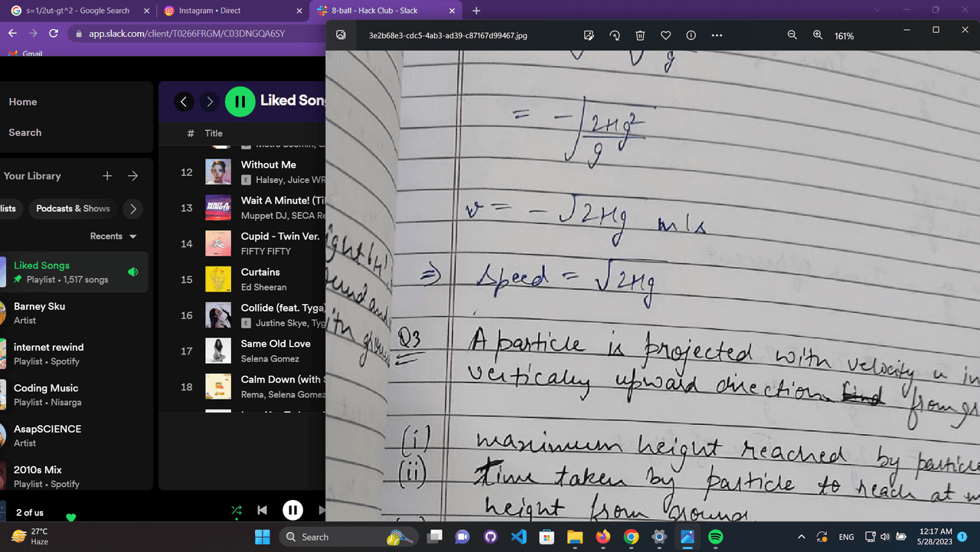Open the file info panel icon
980x552 pixels.
click(x=691, y=35)
